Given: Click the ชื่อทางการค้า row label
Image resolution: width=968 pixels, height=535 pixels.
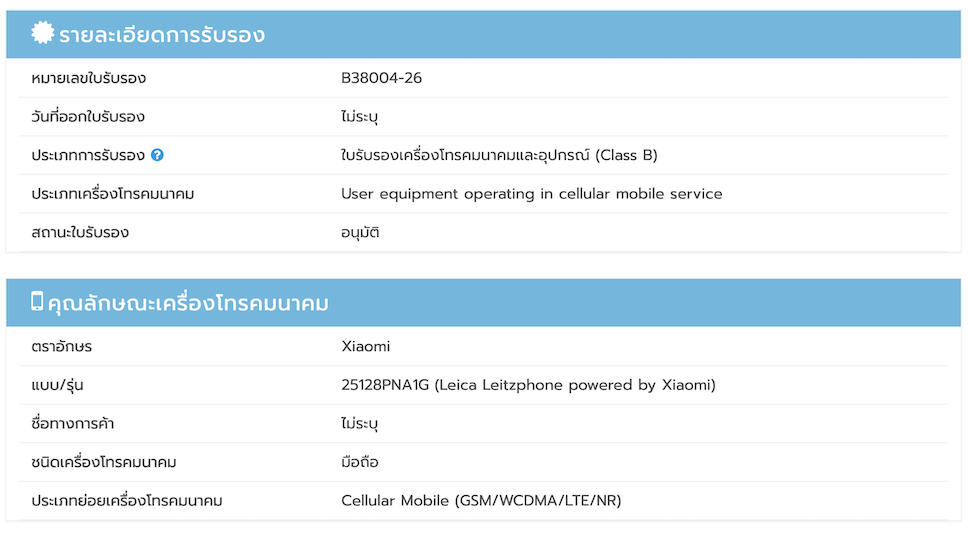Looking at the screenshot, I should [72, 424].
